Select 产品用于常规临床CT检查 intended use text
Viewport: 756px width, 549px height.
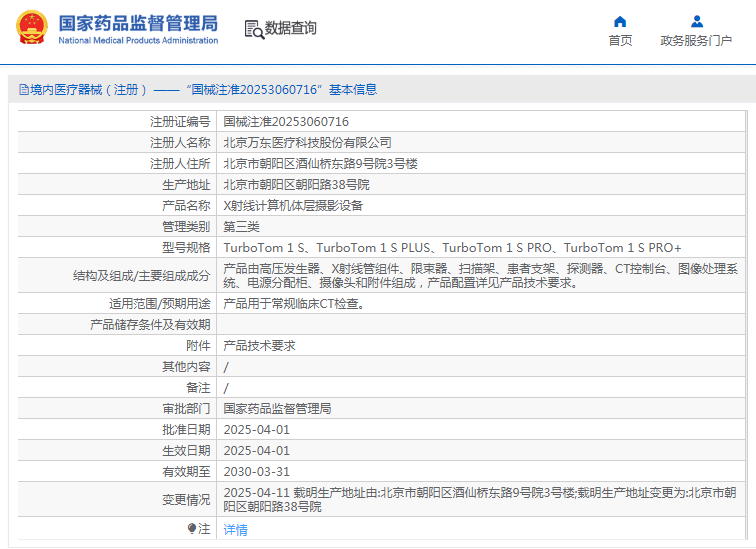tap(294, 304)
